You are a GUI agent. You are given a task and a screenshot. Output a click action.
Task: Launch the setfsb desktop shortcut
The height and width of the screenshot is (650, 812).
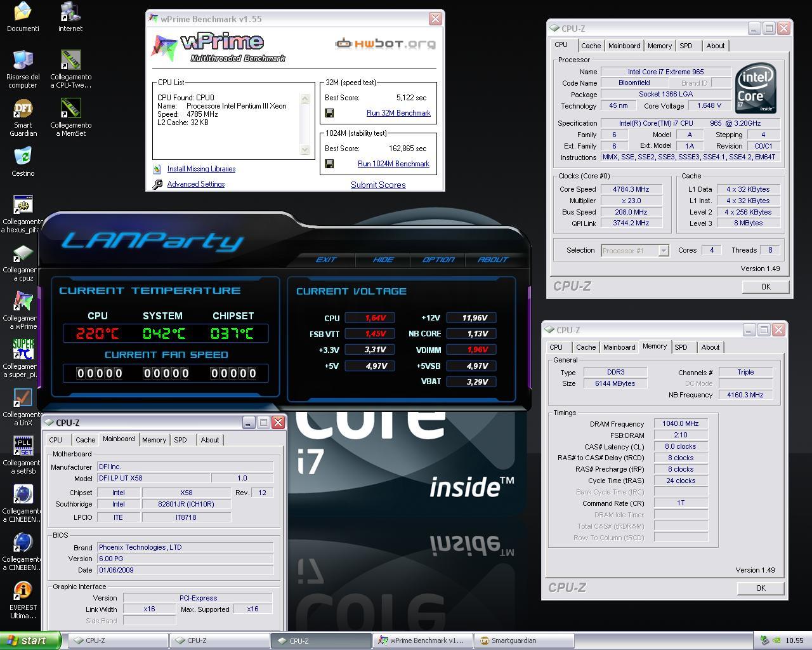coord(23,446)
